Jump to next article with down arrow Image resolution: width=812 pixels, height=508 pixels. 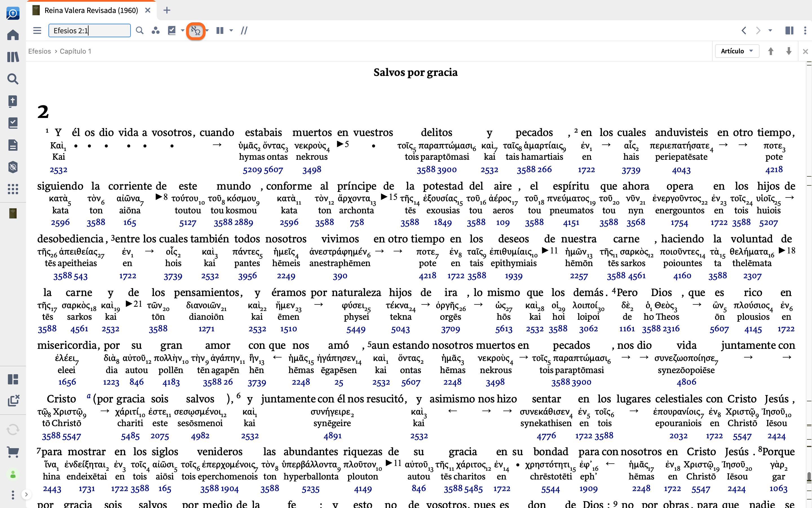point(789,51)
